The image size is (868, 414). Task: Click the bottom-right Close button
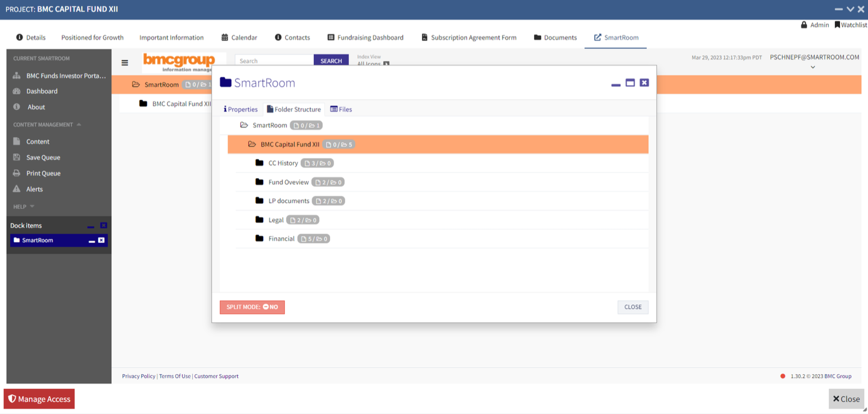pos(846,399)
